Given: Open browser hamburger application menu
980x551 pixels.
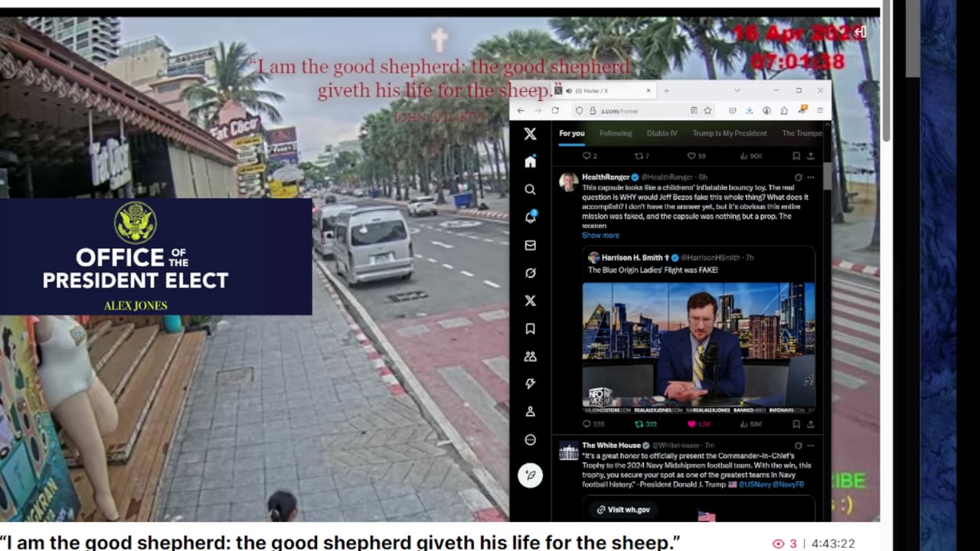Looking at the screenshot, I should [820, 110].
